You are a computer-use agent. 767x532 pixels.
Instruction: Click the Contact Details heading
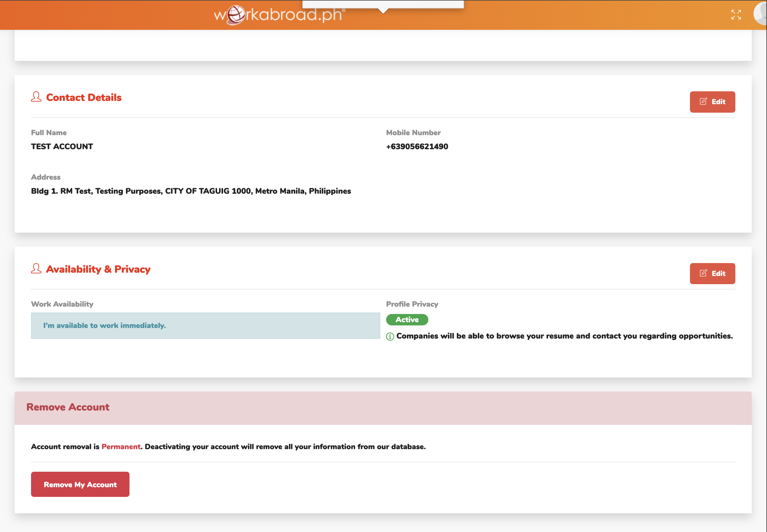[84, 97]
